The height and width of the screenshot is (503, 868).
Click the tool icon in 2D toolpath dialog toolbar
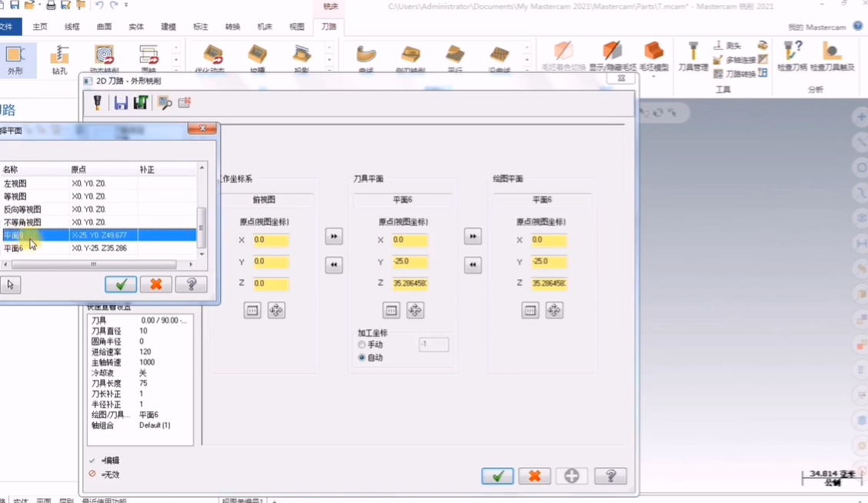(98, 102)
